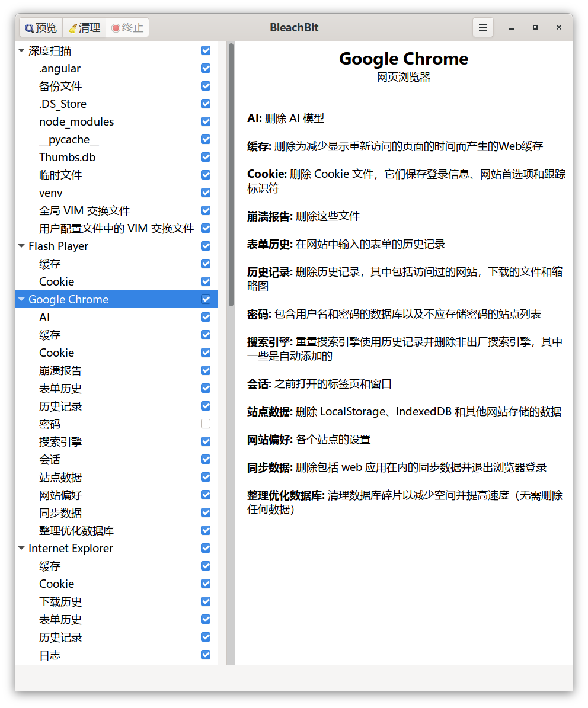
Task: Uncheck the Google Chrome group checkbox
Action: (206, 299)
